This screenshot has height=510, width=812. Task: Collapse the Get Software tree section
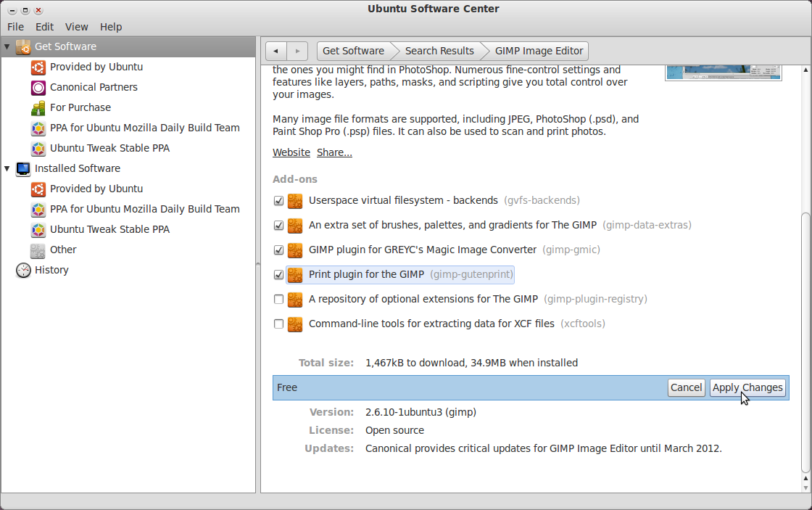coord(7,46)
